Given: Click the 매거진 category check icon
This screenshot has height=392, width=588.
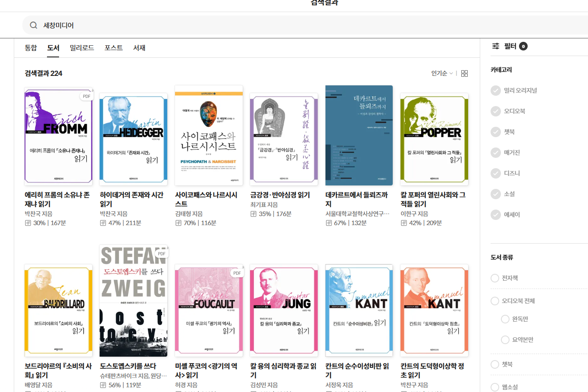Looking at the screenshot, I should tap(496, 153).
